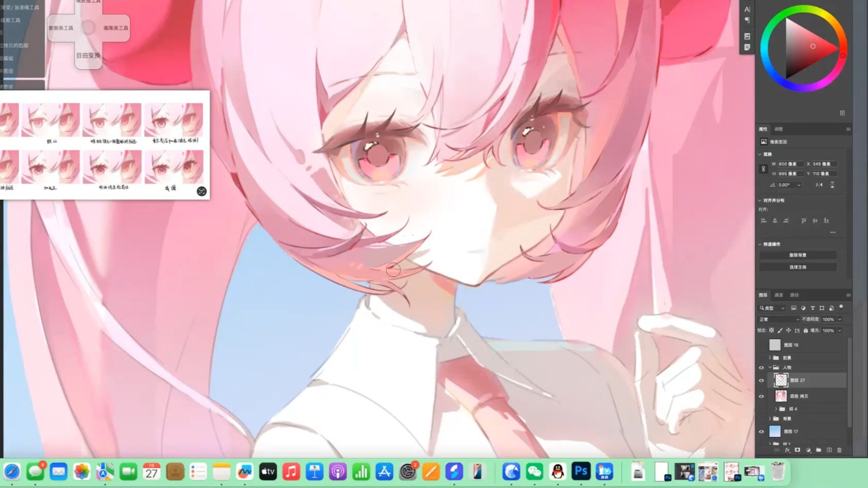The image size is (868, 488).
Task: Choose 自由变换 in the floating shortcut pad
Action: pyautogui.click(x=88, y=55)
